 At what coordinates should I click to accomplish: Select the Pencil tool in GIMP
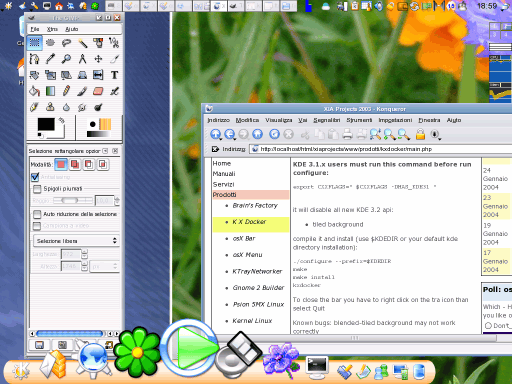[x=66, y=91]
